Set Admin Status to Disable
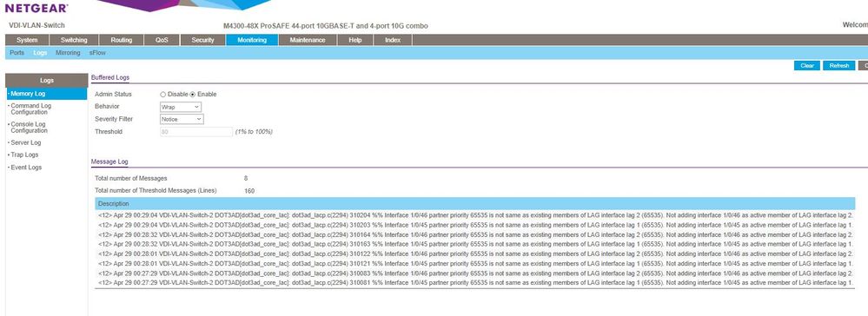868x316 pixels. (162, 94)
